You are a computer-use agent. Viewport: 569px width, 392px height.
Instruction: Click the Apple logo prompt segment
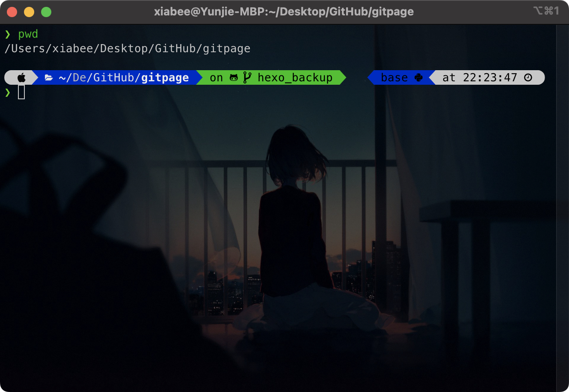[21, 77]
